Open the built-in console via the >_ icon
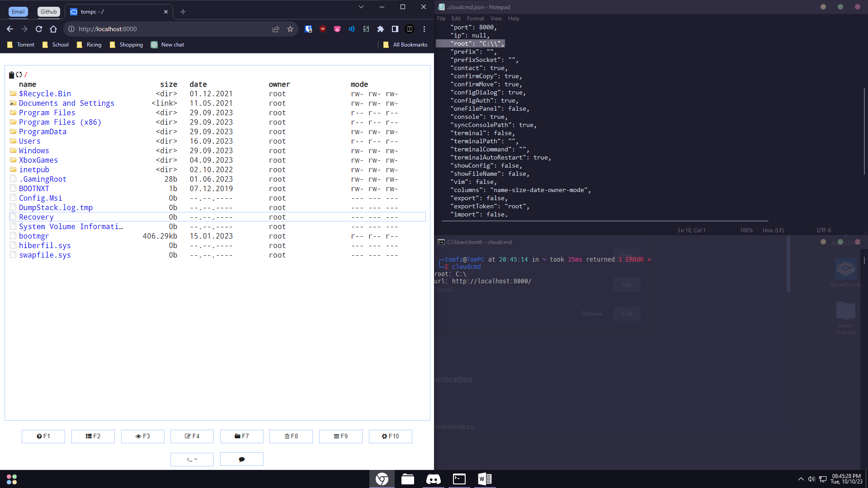Image resolution: width=868 pixels, height=488 pixels. point(192,459)
